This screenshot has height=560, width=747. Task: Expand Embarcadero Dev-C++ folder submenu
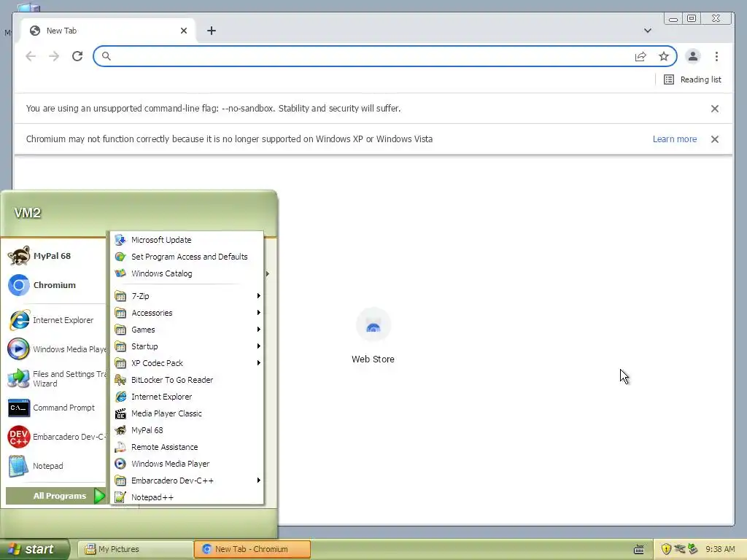pyautogui.click(x=187, y=481)
